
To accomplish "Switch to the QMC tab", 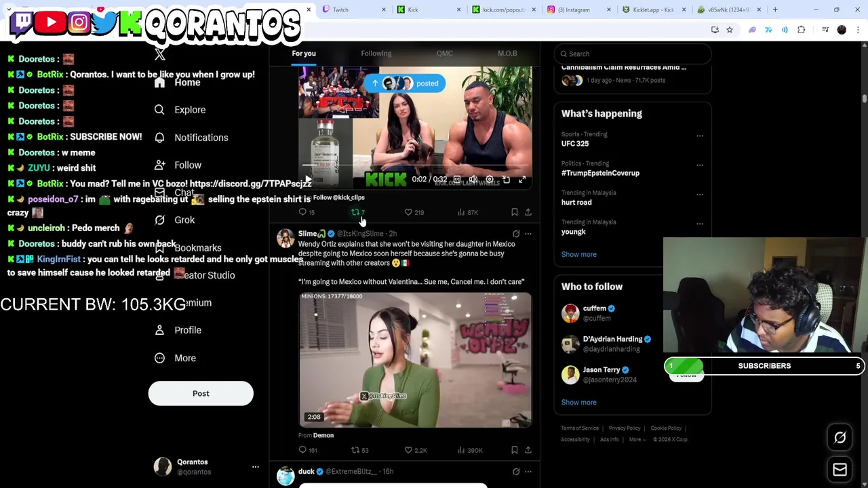I will coord(444,54).
